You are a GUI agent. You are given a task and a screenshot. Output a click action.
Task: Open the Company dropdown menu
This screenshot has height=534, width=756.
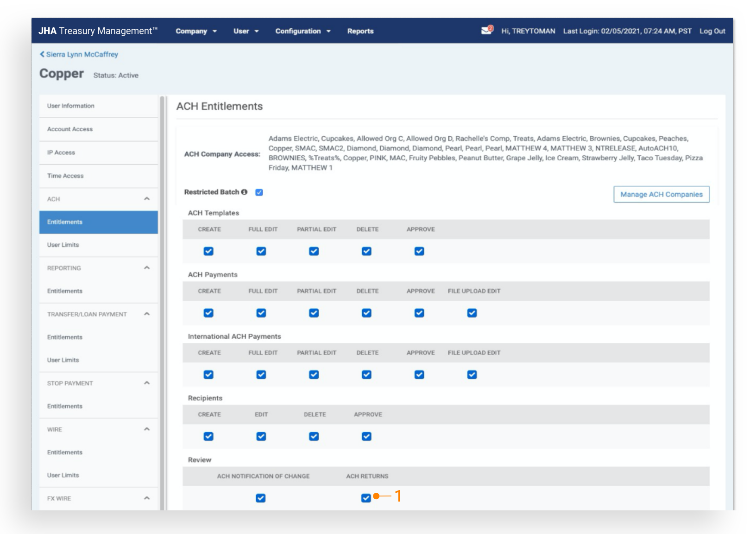[x=196, y=31]
